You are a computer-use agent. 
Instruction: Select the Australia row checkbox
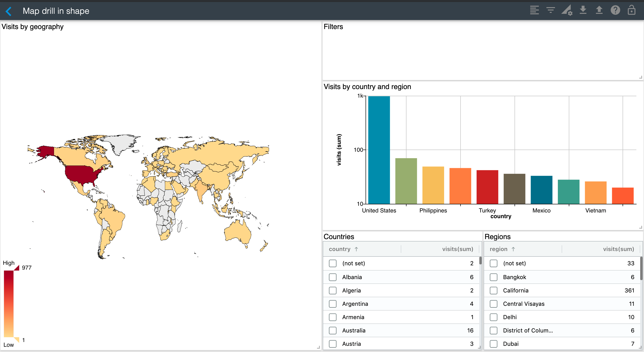tap(332, 331)
